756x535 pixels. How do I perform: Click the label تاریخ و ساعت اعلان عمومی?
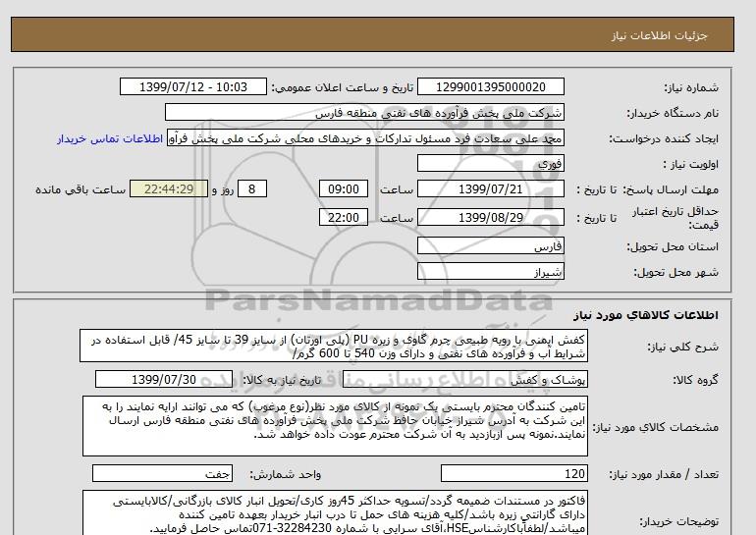[343, 87]
